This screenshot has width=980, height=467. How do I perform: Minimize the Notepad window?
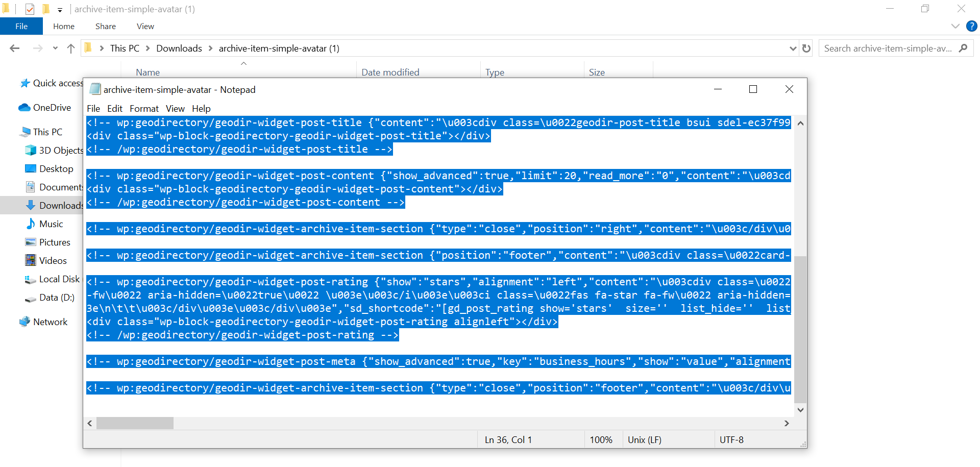(718, 89)
